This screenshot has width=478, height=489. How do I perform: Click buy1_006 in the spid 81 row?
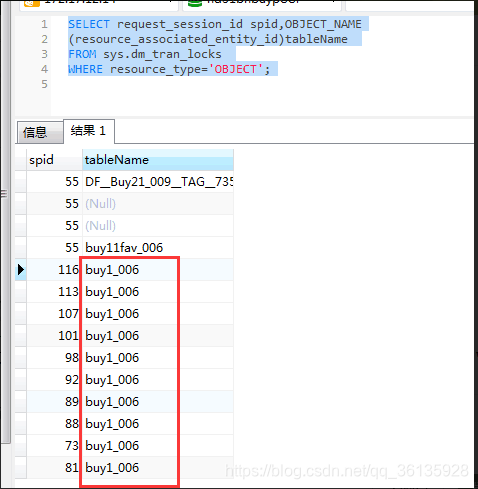coord(112,468)
